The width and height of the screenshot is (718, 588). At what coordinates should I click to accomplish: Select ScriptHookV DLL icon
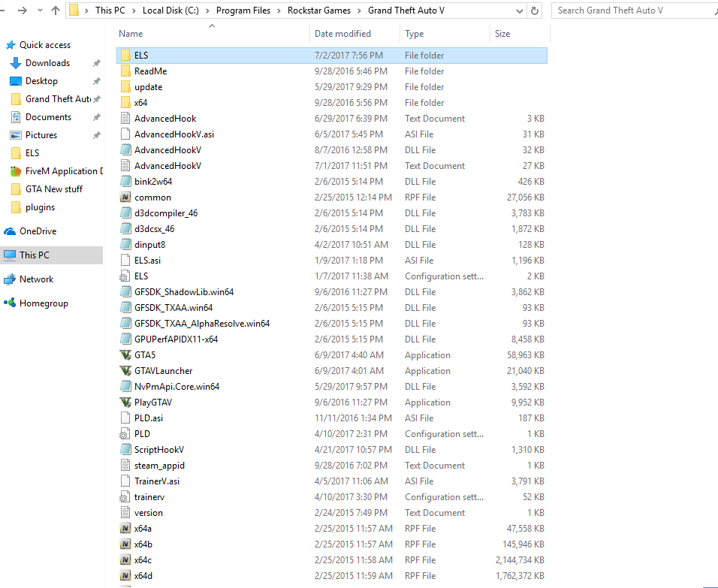click(x=125, y=450)
